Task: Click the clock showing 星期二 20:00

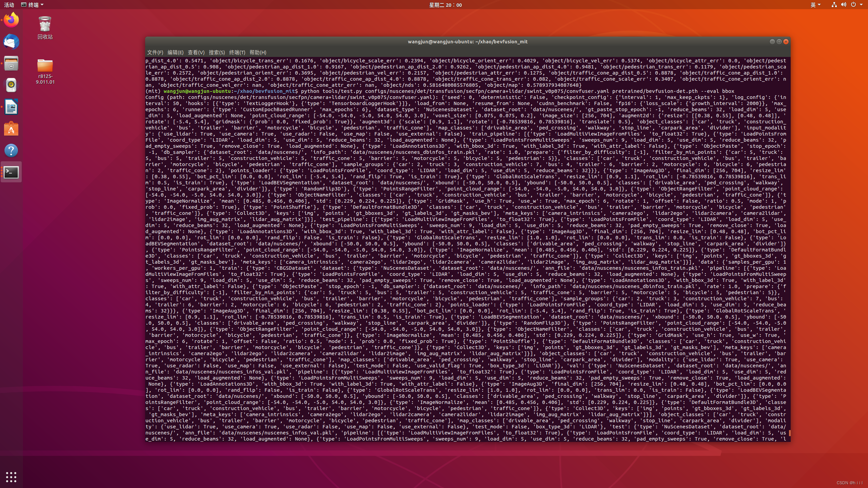Action: [445, 5]
